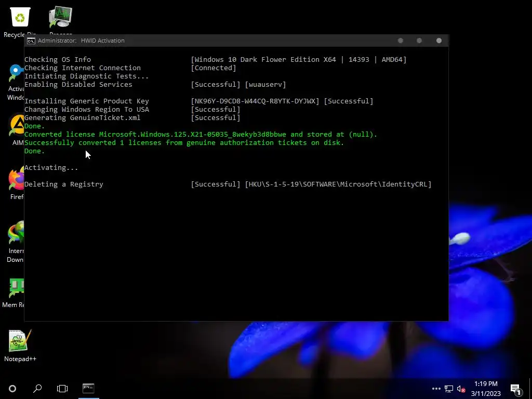Open Task View on the taskbar
Screen dimensions: 532x399
coord(62,389)
